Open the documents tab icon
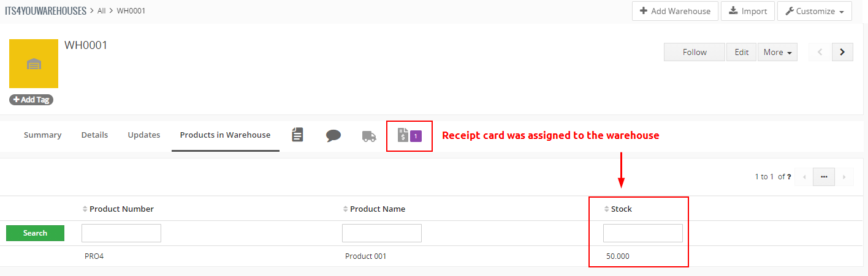This screenshot has height=276, width=868. 297,135
